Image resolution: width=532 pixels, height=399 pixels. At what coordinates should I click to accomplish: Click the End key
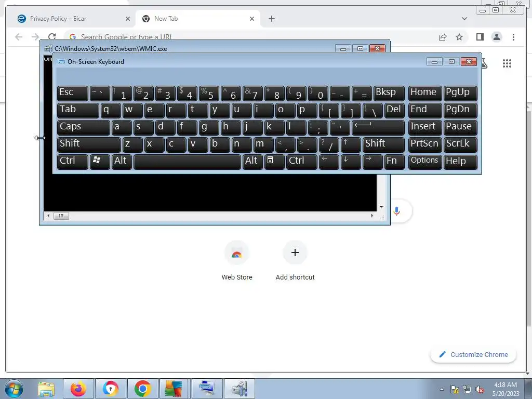click(425, 110)
